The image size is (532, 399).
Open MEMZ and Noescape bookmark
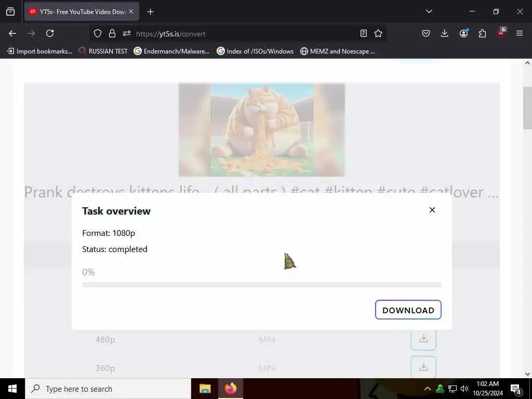[338, 51]
